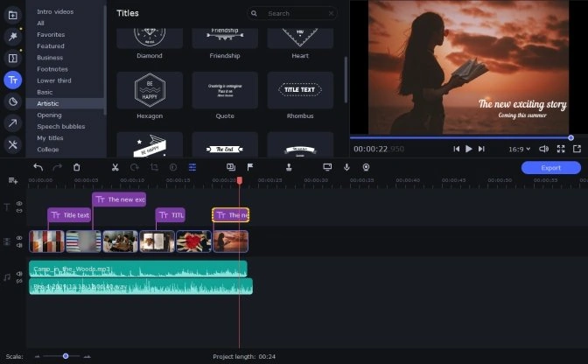This screenshot has width=588, height=364.
Task: Skip to next frame button
Action: point(481,149)
